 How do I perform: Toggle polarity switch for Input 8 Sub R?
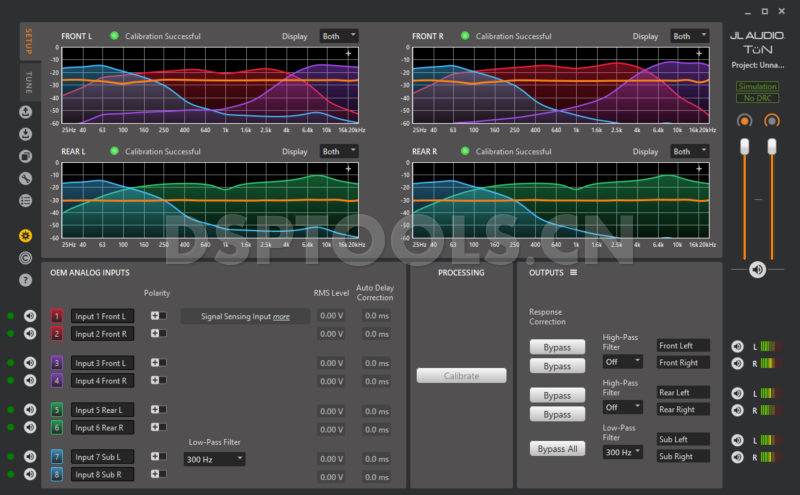pyautogui.click(x=158, y=474)
